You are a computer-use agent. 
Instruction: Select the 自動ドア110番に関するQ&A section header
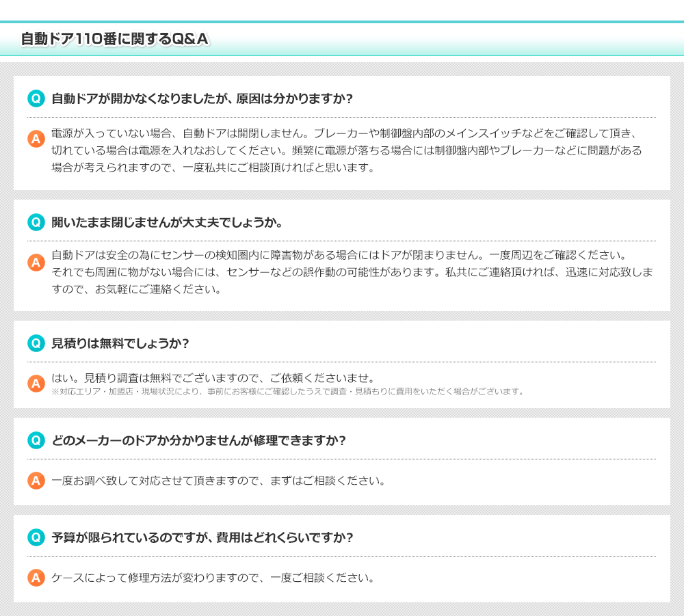tap(114, 40)
